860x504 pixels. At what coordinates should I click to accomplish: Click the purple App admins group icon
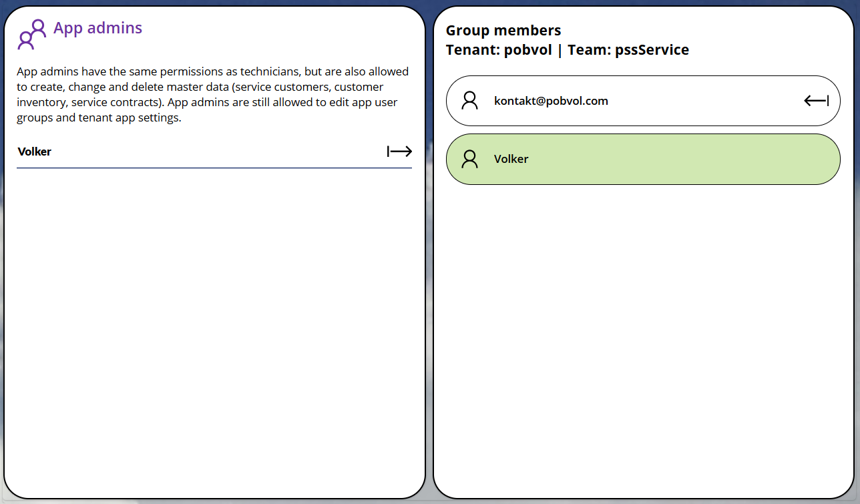coord(31,35)
